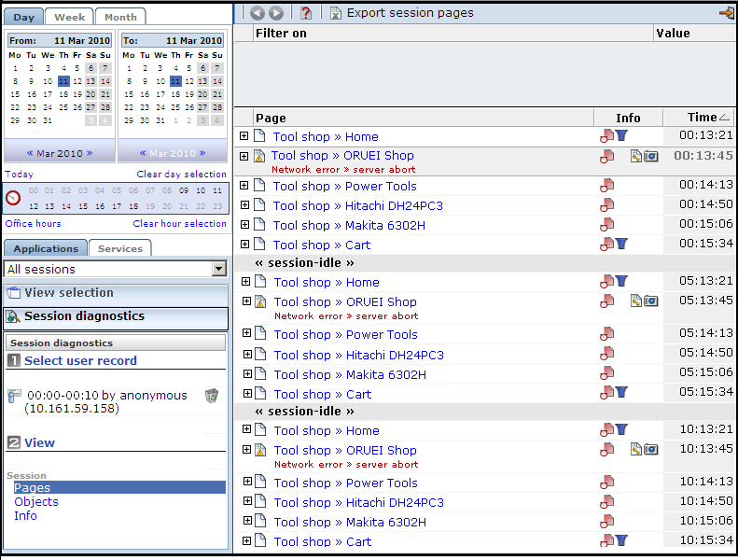This screenshot has width=738, height=560.
Task: Open the All sessions dropdown
Action: point(219,269)
